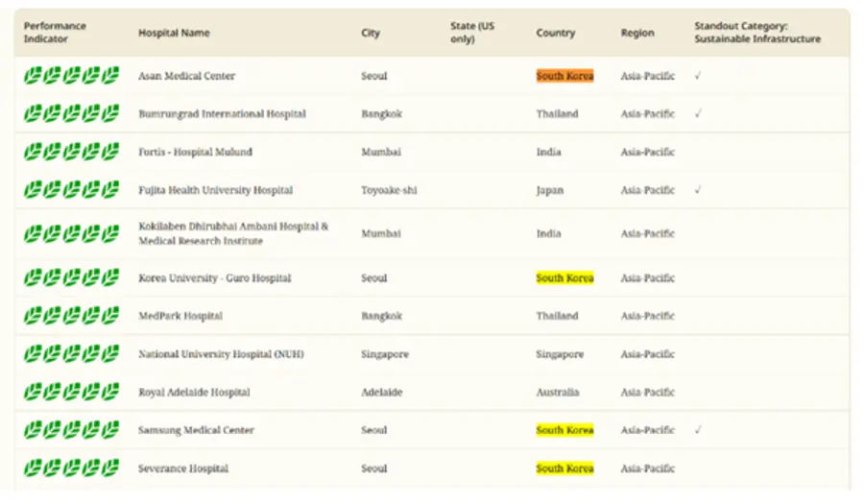This screenshot has height=504, width=864.
Task: Select the Fujita Health University Hospital name
Action: coord(215,190)
